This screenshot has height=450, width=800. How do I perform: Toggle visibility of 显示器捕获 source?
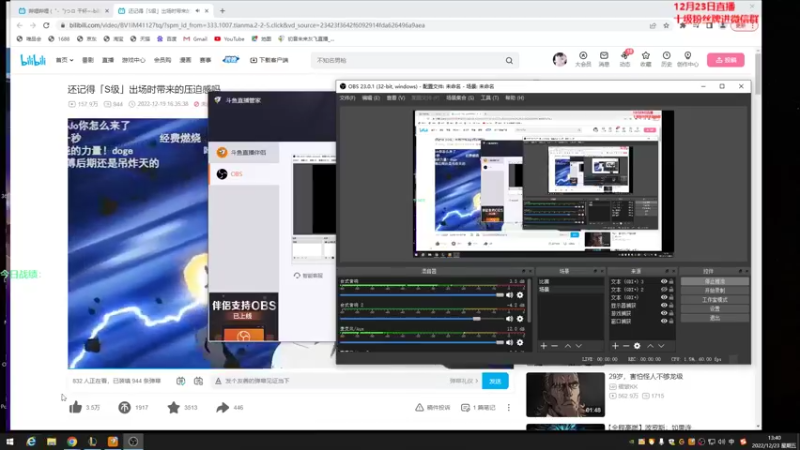(x=664, y=305)
